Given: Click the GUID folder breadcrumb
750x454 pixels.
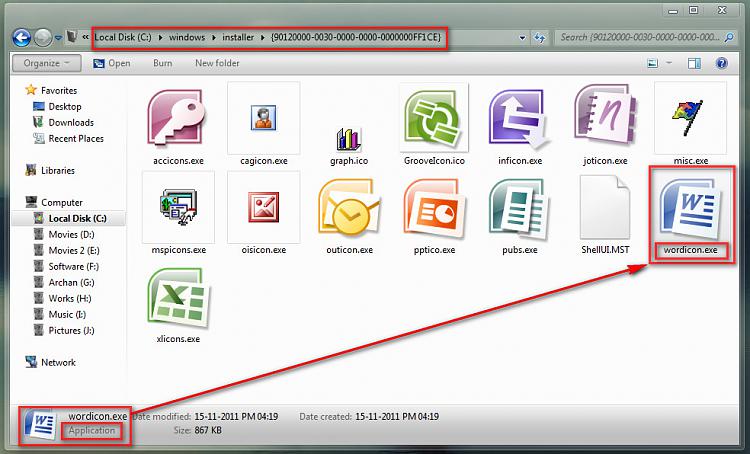Looking at the screenshot, I should (356, 37).
